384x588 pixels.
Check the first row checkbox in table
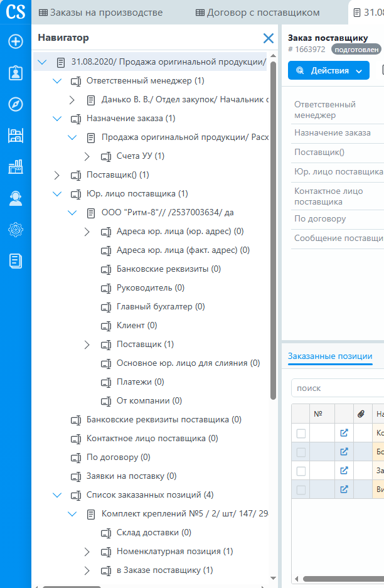301,434
